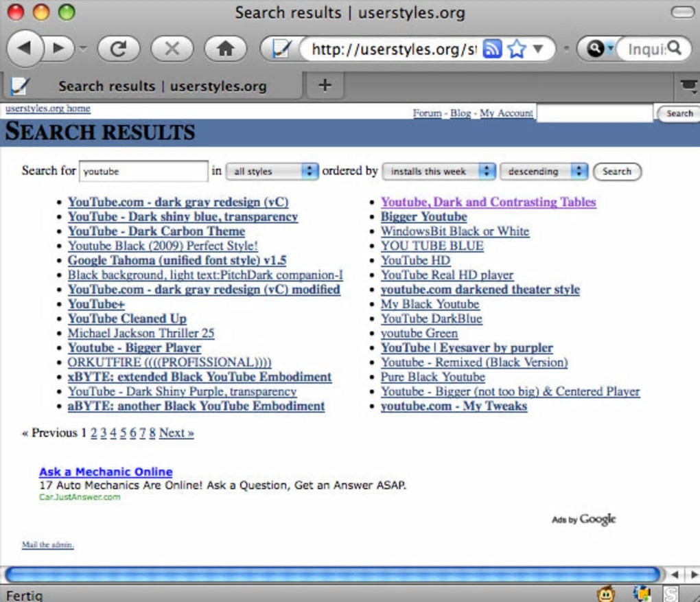Click the monkey icon in the status bar
The height and width of the screenshot is (602, 700).
606,594
